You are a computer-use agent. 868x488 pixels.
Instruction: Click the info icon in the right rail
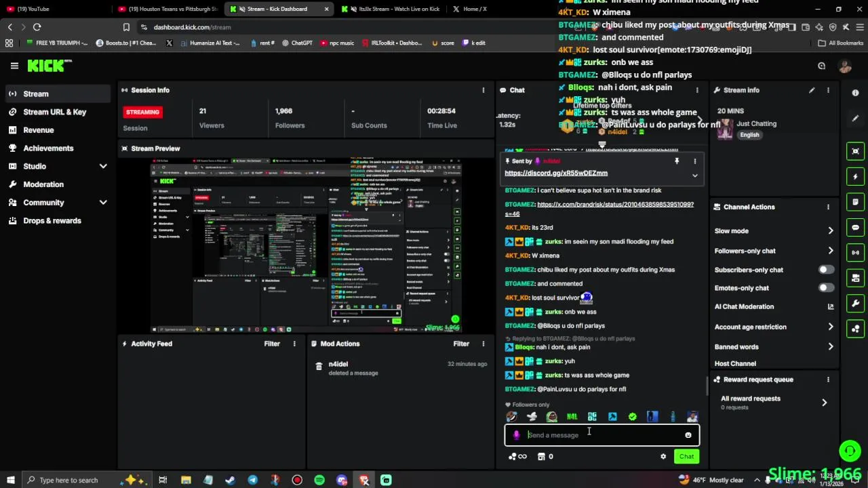(x=855, y=93)
